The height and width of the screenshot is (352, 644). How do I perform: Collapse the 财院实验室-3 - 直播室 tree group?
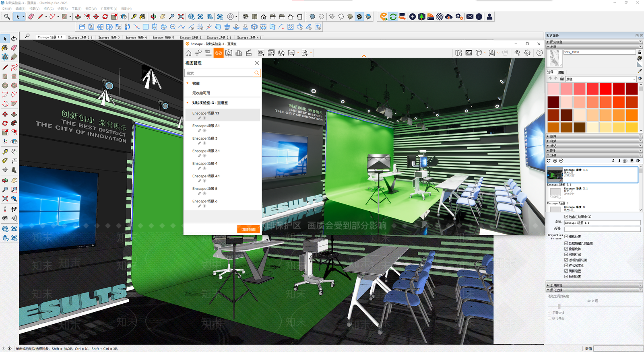[188, 103]
